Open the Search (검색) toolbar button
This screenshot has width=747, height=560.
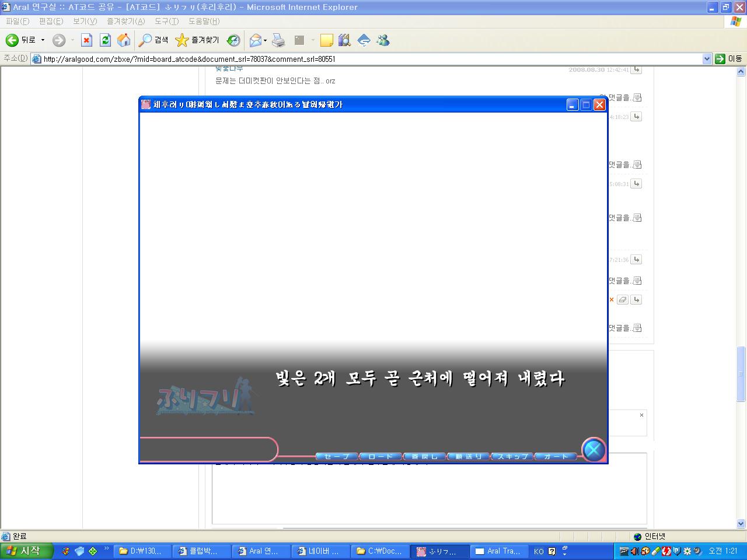153,40
